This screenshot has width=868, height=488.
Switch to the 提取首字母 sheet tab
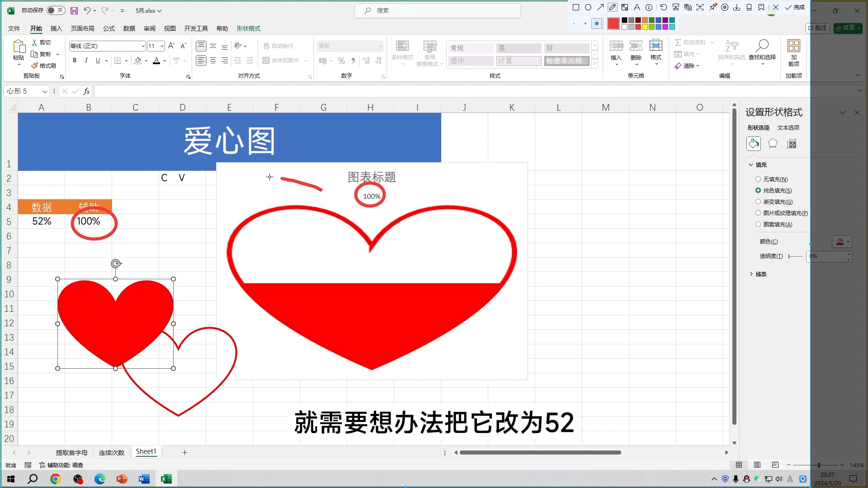pyautogui.click(x=72, y=453)
